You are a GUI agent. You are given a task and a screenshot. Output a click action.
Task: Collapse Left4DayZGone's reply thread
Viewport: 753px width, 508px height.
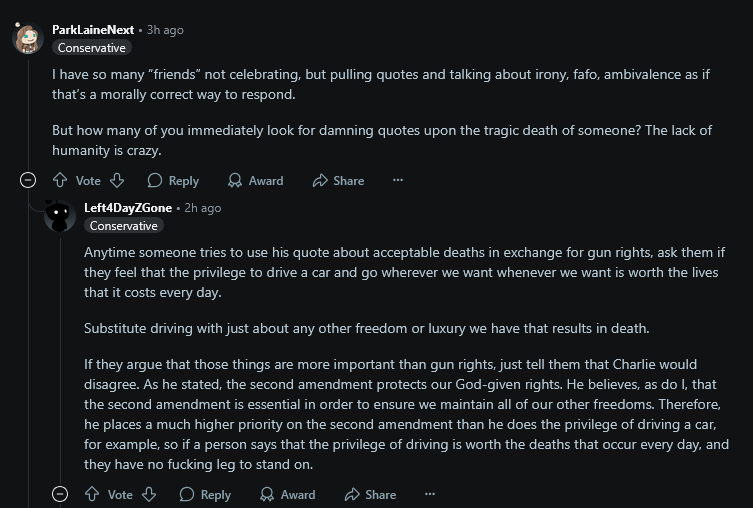click(x=60, y=495)
